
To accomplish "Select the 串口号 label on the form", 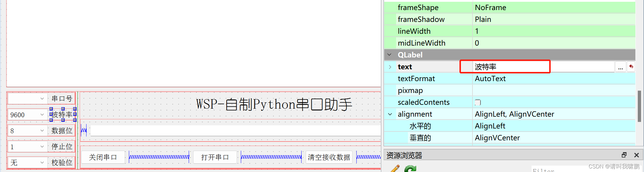I will tap(62, 99).
